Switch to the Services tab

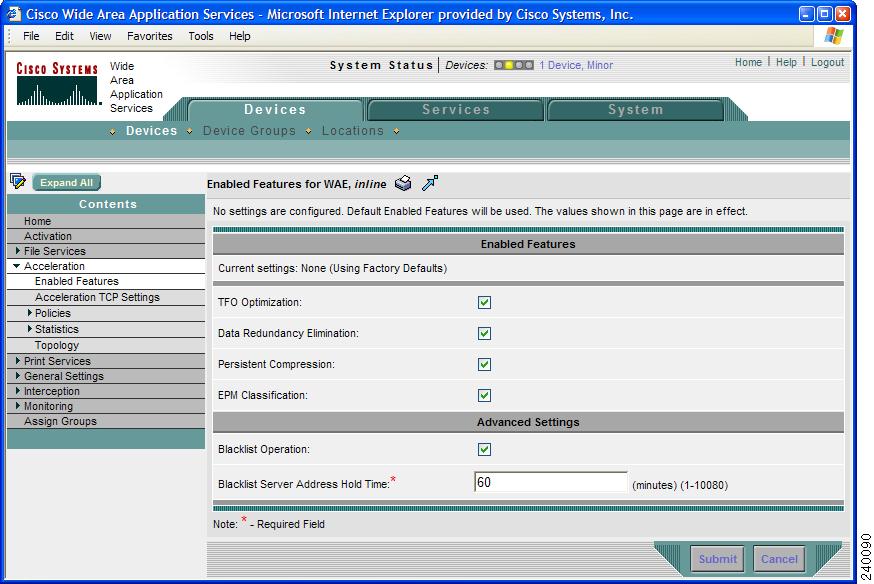click(x=455, y=110)
